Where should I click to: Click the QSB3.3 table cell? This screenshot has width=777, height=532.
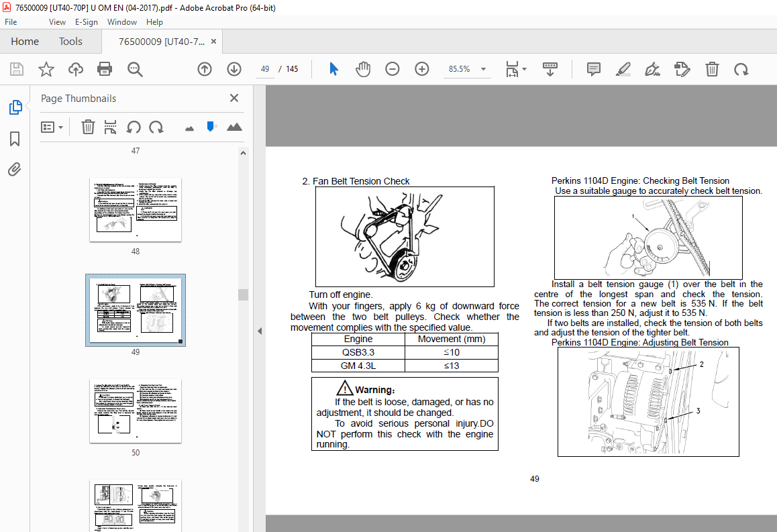click(358, 352)
